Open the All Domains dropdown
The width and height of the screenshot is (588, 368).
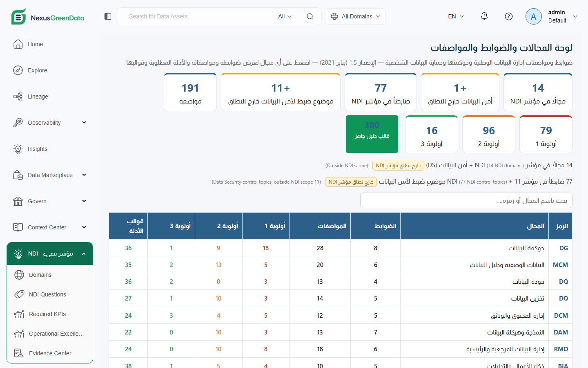pyautogui.click(x=356, y=16)
